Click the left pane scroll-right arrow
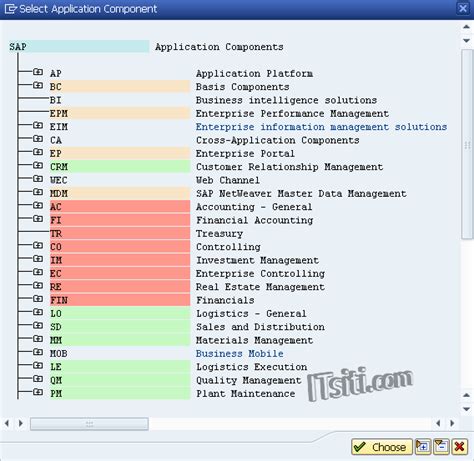 [x=21, y=423]
